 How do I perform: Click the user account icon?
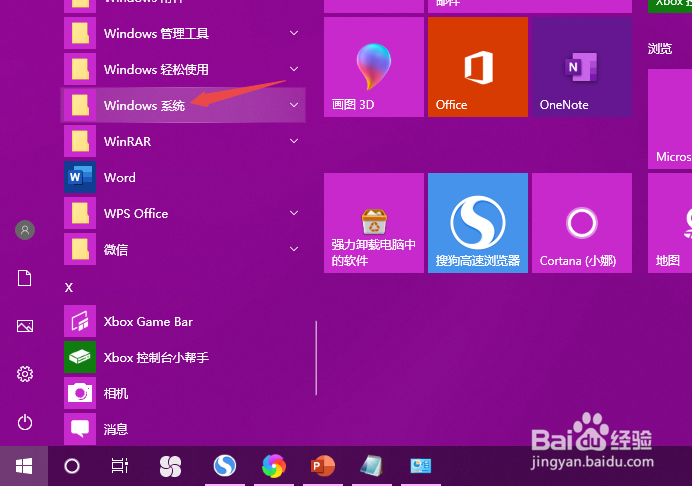point(25,230)
